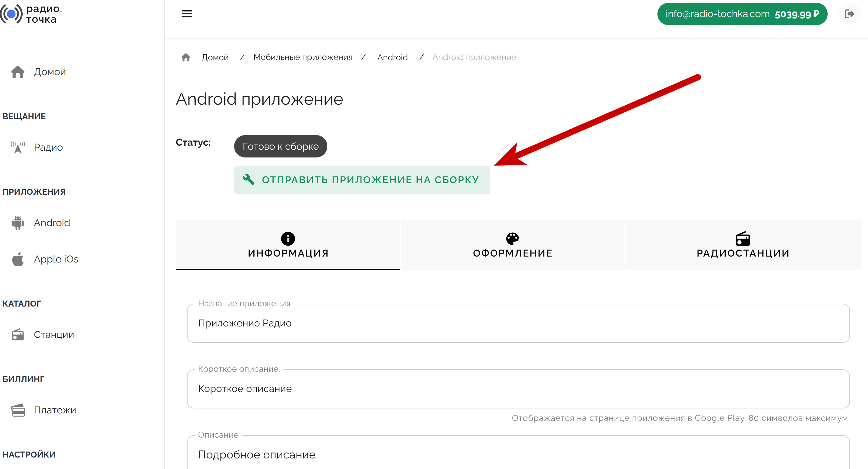Click the Android robot icon in sidebar
868x469 pixels.
pyautogui.click(x=17, y=223)
